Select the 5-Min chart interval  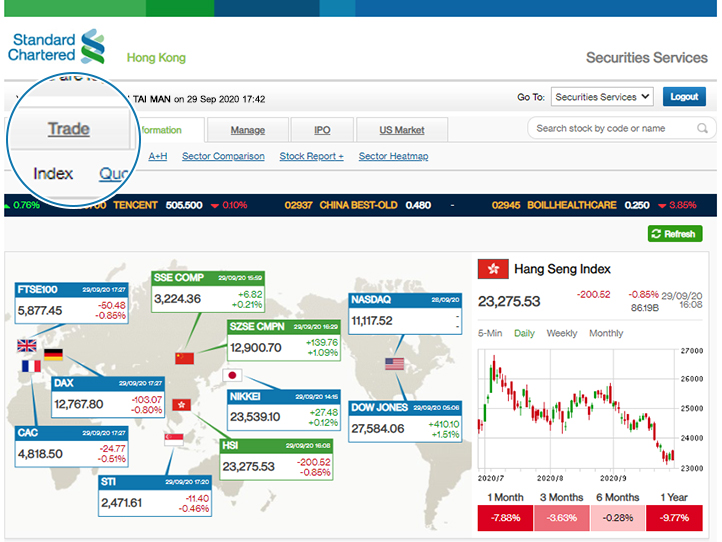(490, 333)
